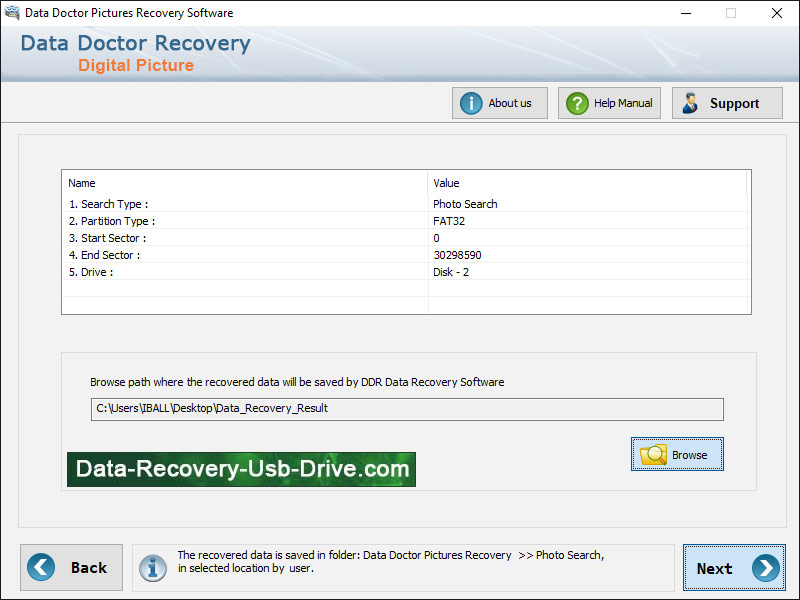Click the Support person icon
Image resolution: width=800 pixels, height=600 pixels.
coord(690,102)
